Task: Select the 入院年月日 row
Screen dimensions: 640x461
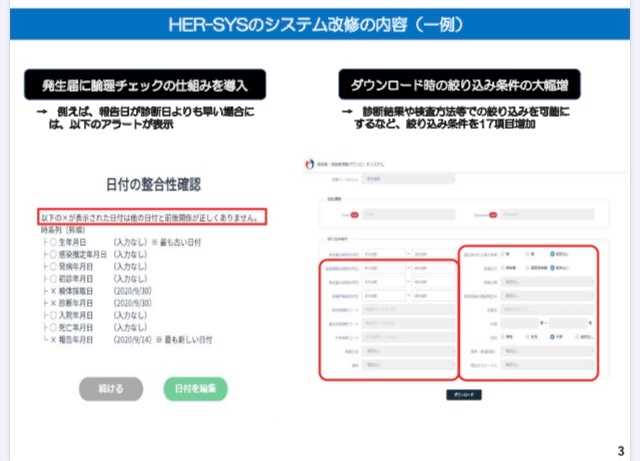Action: point(95,315)
